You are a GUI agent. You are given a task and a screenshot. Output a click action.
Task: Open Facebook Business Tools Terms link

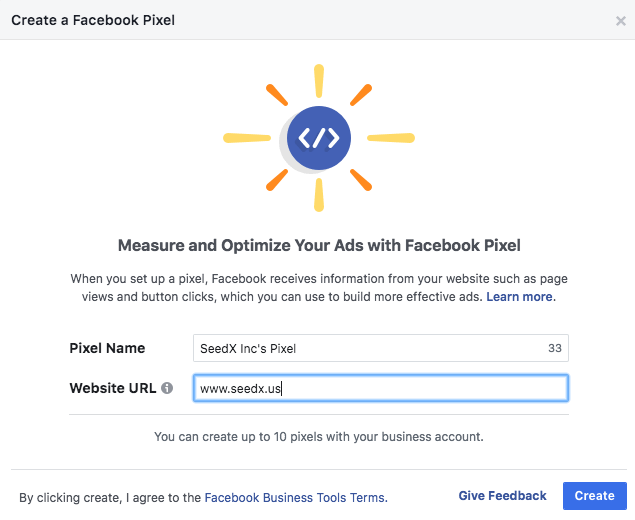(296, 497)
